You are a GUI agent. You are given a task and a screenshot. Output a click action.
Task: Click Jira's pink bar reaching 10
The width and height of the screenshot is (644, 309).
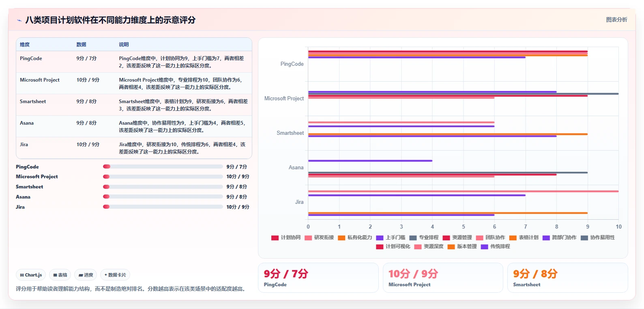point(463,191)
